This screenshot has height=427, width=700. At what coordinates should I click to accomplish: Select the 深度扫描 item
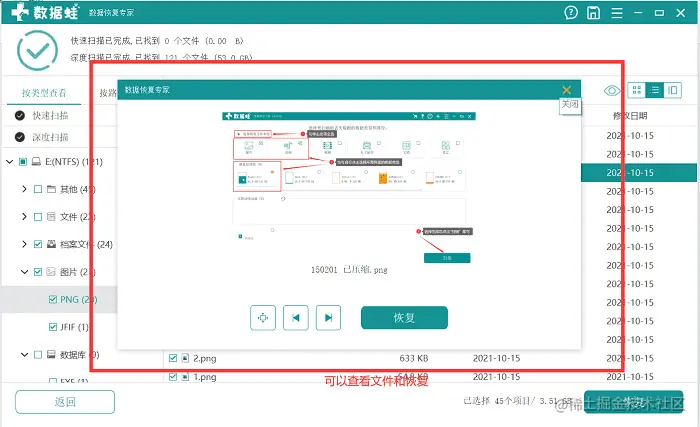point(50,137)
